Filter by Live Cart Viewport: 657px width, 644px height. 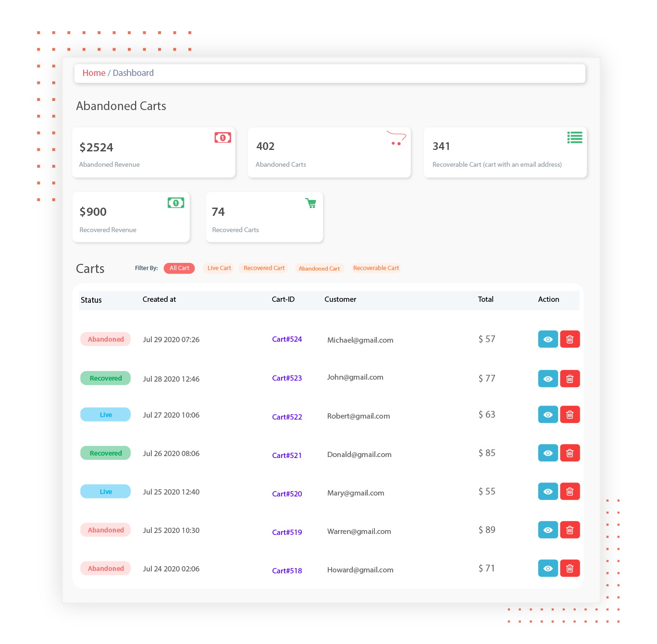[x=219, y=268]
